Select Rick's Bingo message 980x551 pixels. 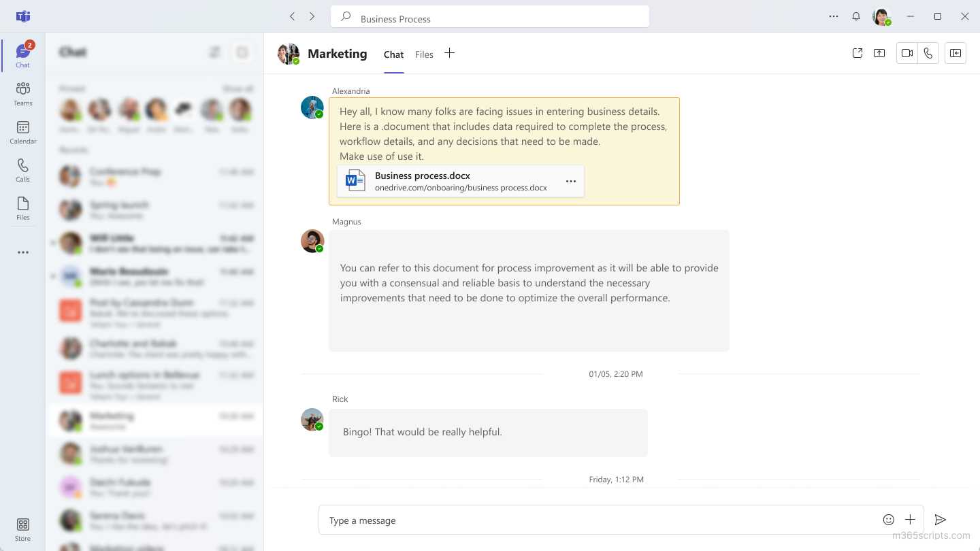click(x=488, y=433)
